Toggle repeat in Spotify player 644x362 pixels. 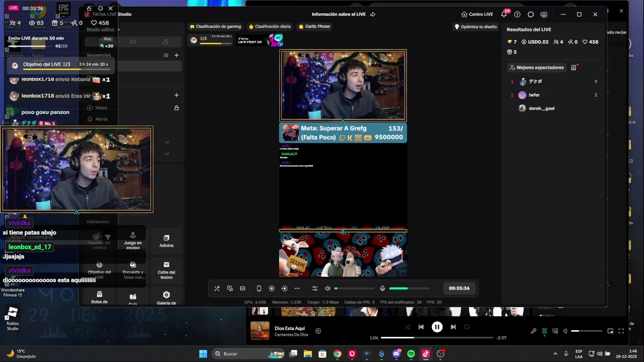tap(466, 327)
